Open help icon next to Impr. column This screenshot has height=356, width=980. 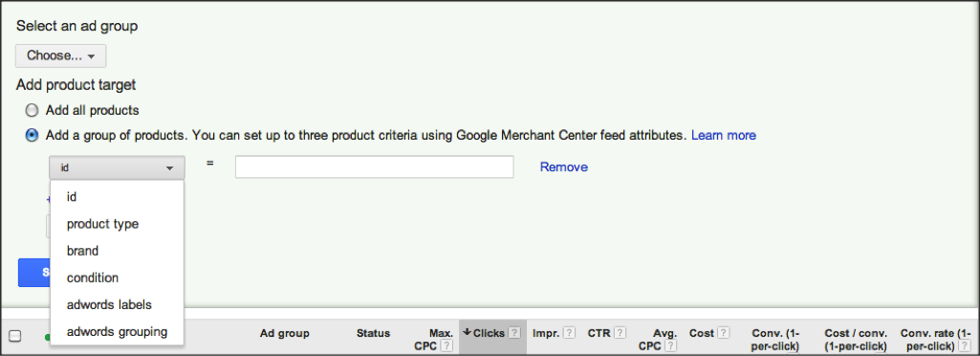(570, 333)
